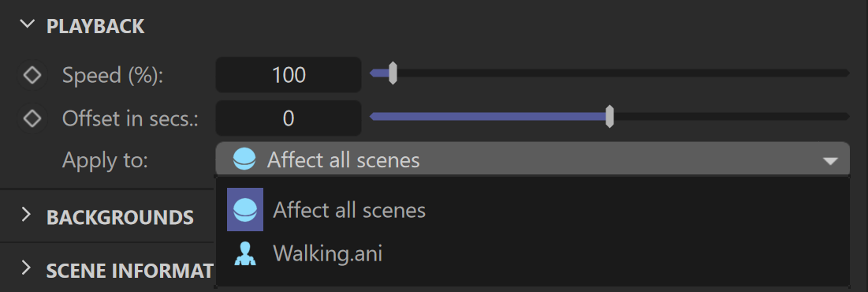Toggle Speed keyframe diamond icon
Image resolution: width=868 pixels, height=292 pixels.
pos(32,75)
